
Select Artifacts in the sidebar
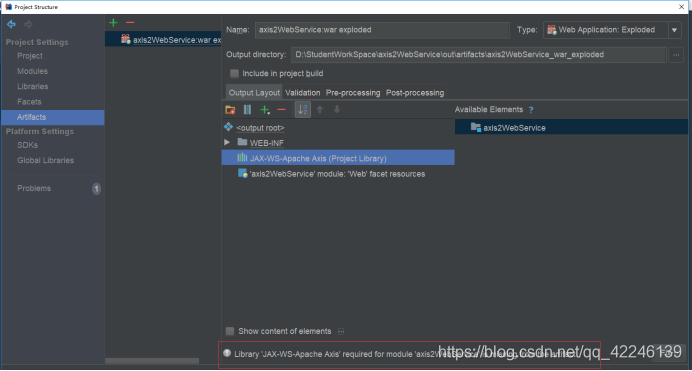[x=52, y=117]
